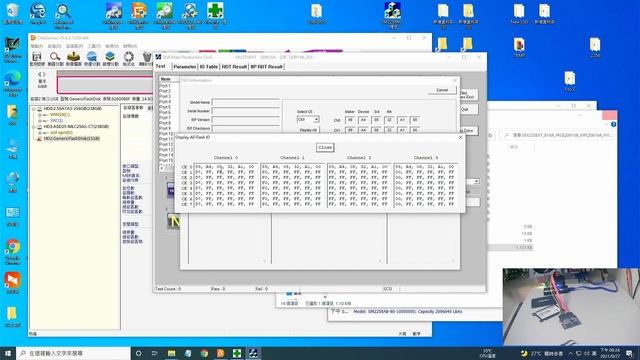Click the new partition layers icon in DiskGenius
Image resolution: width=640 pixels, height=360 pixels.
point(110,58)
